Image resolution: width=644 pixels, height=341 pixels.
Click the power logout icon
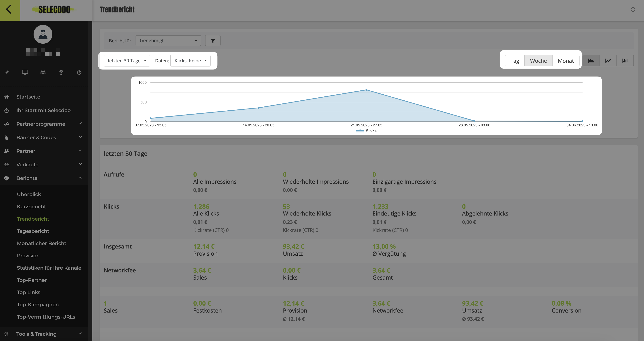coord(79,72)
